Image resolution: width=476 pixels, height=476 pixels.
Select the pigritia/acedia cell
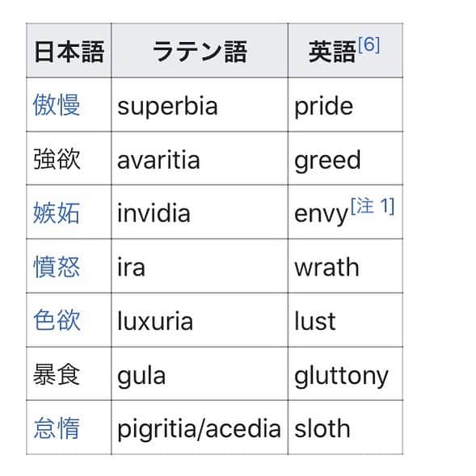point(200,428)
